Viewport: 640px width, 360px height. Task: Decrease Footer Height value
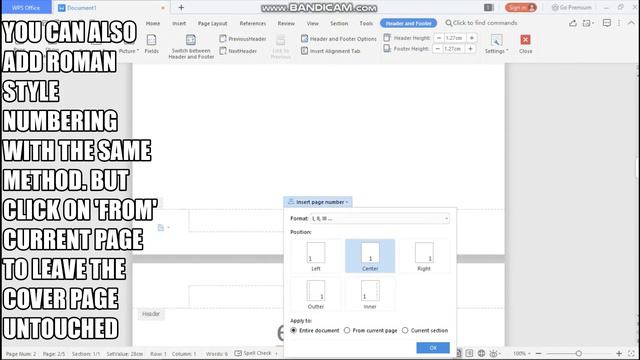pyautogui.click(x=438, y=49)
